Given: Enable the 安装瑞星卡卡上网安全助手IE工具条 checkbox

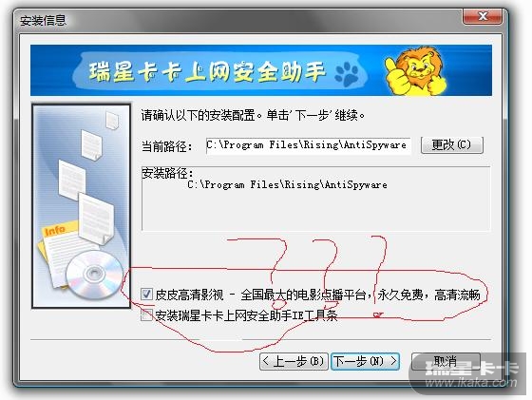Looking at the screenshot, I should 146,315.
